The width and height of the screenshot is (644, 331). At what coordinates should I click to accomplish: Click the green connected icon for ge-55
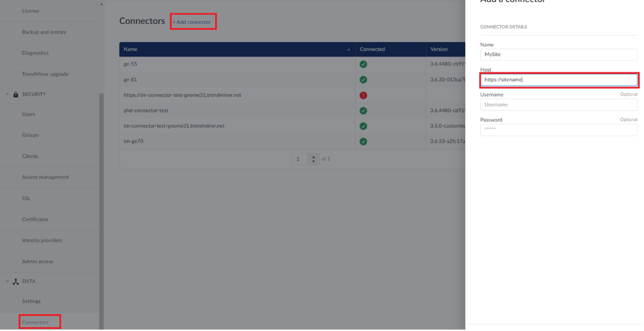click(x=363, y=64)
